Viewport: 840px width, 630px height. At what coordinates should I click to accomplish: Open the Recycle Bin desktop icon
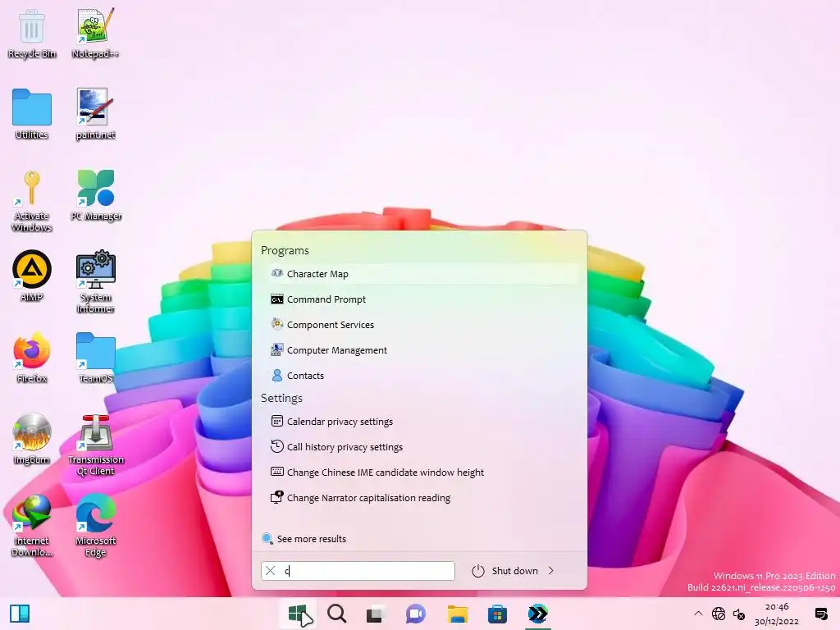32,33
